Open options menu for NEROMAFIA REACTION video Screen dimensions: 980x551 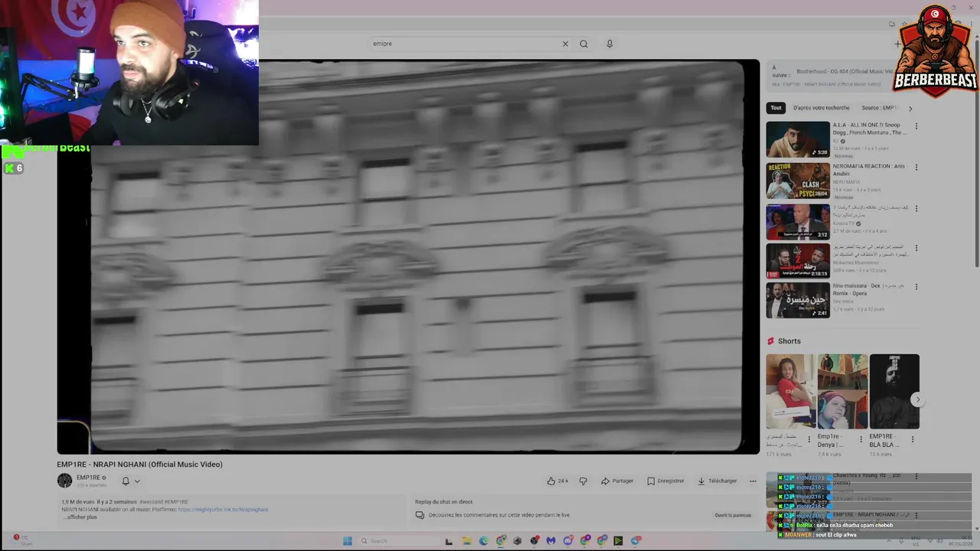(x=916, y=167)
